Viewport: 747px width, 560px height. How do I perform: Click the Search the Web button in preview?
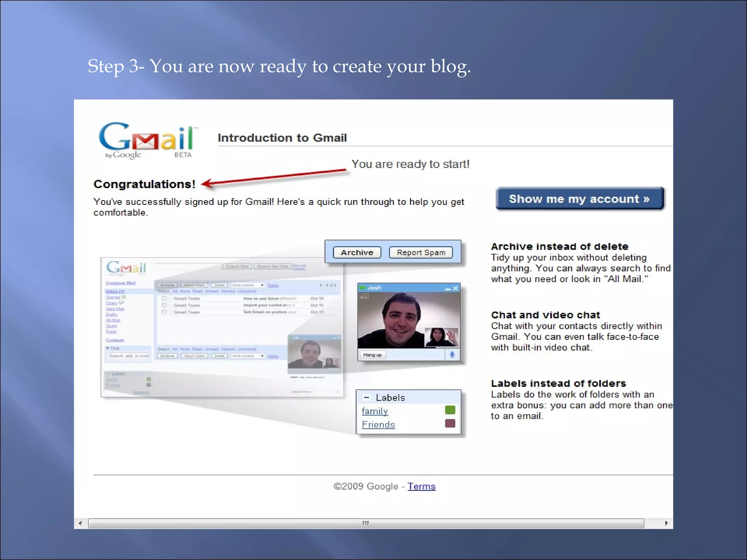coord(272,267)
